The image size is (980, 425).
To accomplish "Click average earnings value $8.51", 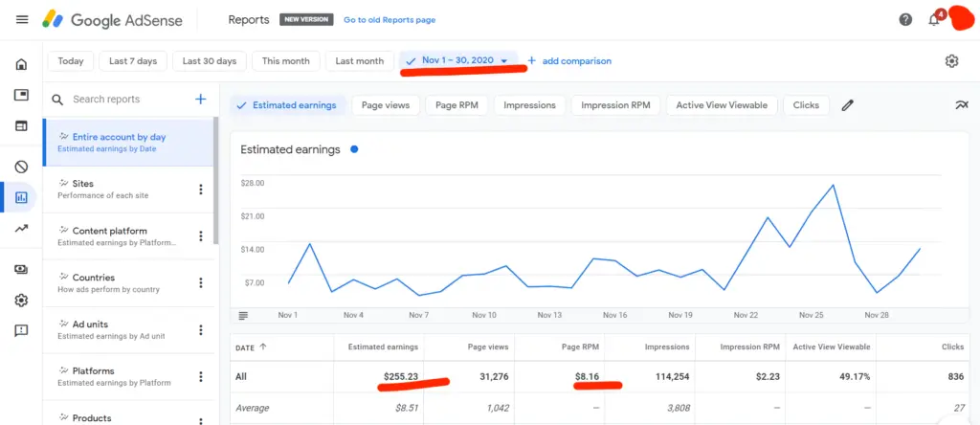I will (x=406, y=408).
